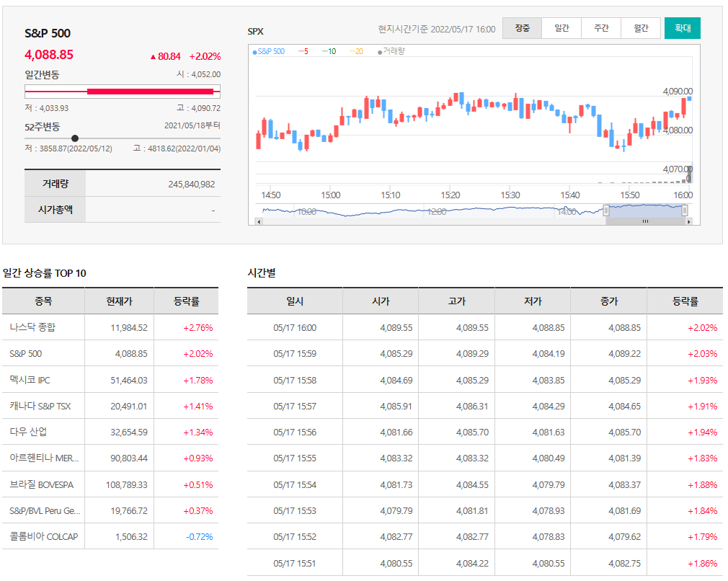Select the 05/17 15:56 time row
The height and width of the screenshot is (581, 728).
[x=484, y=432]
